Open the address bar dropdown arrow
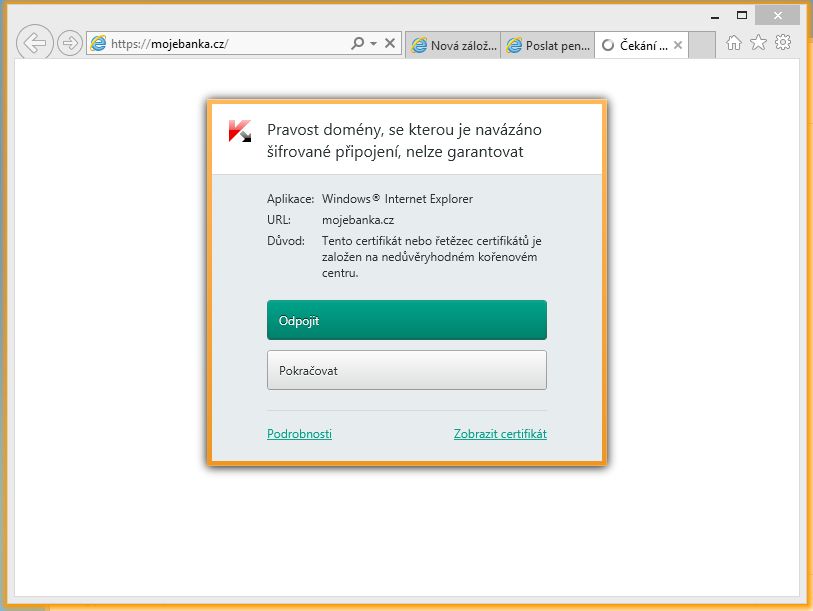Viewport: 813px width, 611px height. [x=373, y=44]
